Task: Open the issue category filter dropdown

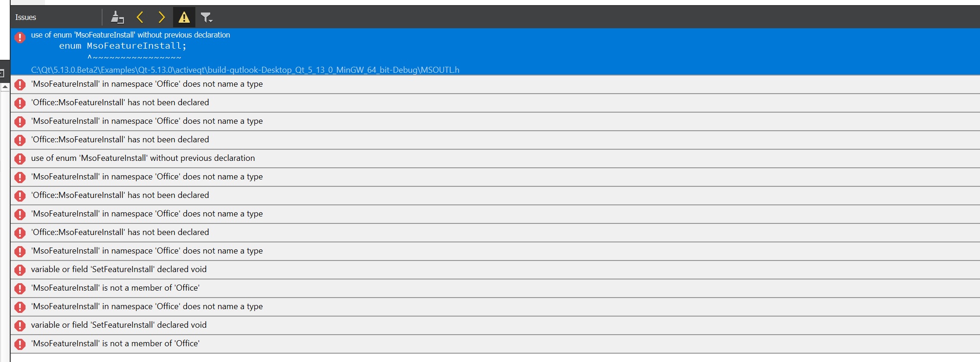Action: coord(206,18)
